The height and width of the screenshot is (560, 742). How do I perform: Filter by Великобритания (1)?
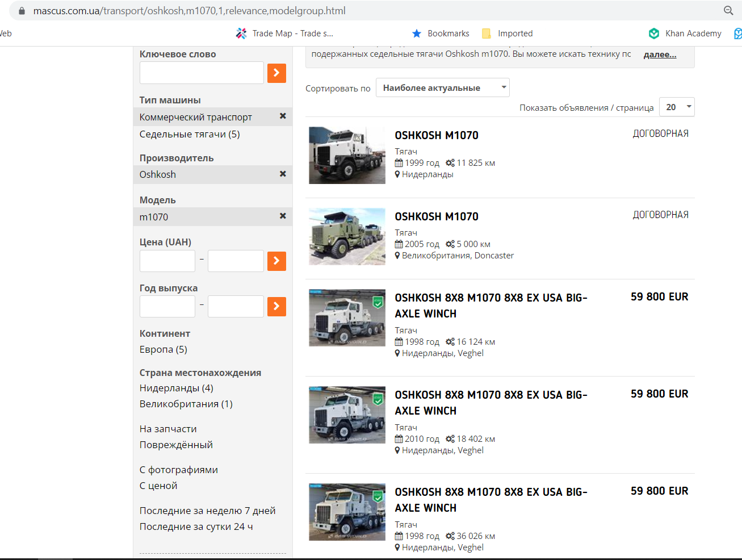click(186, 404)
